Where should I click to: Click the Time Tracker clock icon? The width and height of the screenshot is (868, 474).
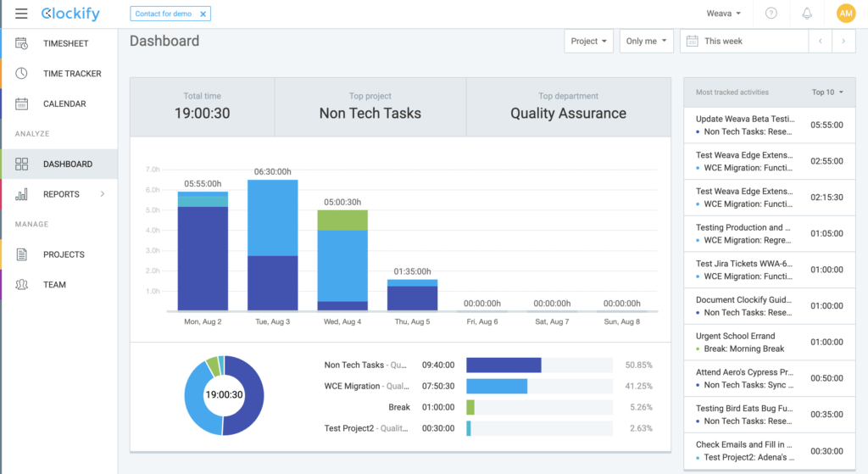(x=21, y=73)
